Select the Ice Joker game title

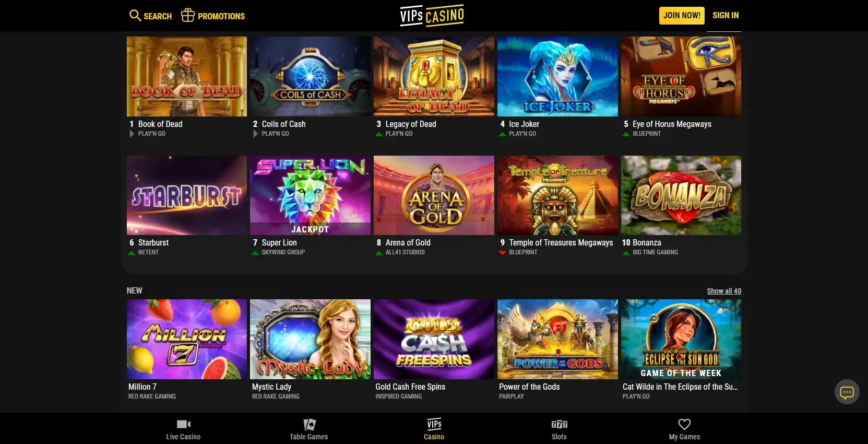524,124
